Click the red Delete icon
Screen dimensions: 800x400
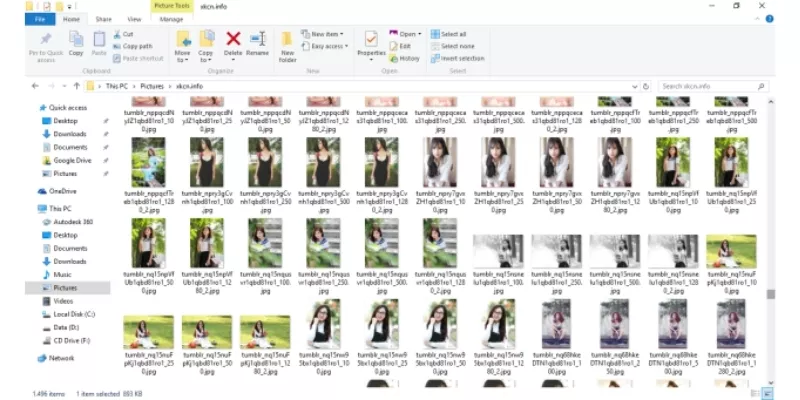tap(233, 39)
